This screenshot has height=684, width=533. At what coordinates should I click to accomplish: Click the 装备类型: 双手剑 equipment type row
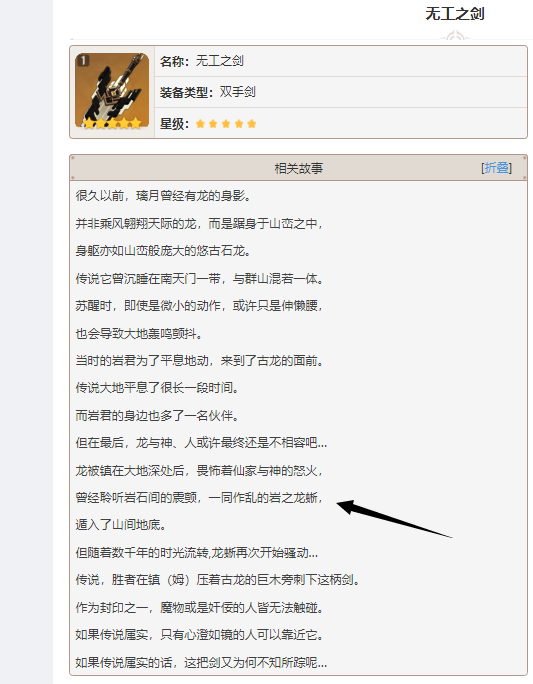pyautogui.click(x=341, y=92)
